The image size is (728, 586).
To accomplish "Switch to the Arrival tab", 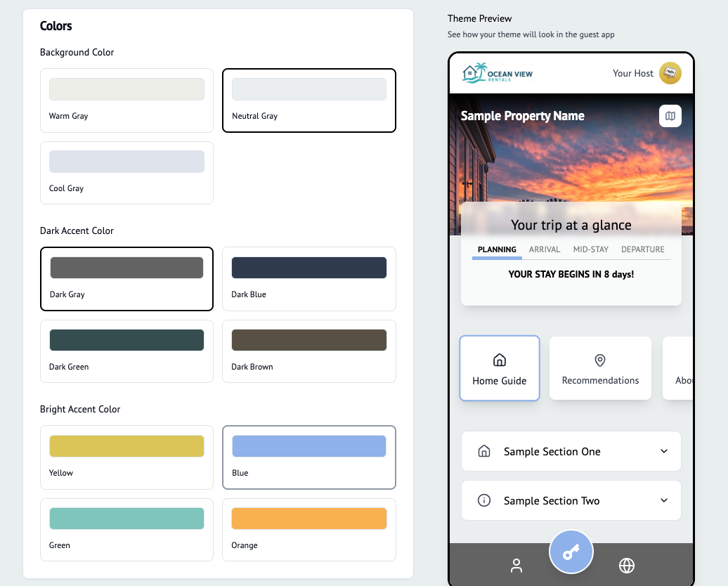I will (545, 249).
